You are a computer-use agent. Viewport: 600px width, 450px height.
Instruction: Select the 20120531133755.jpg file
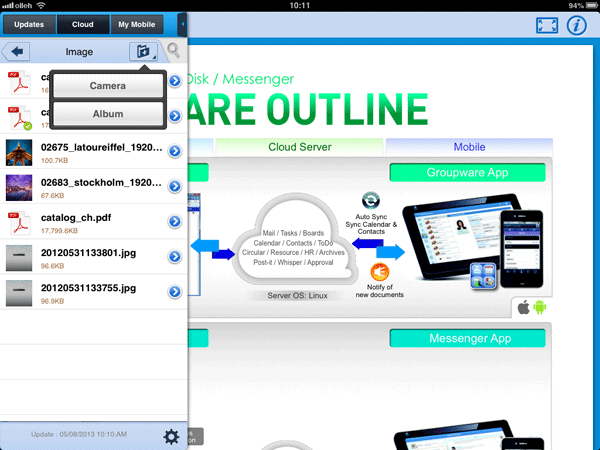click(x=90, y=292)
